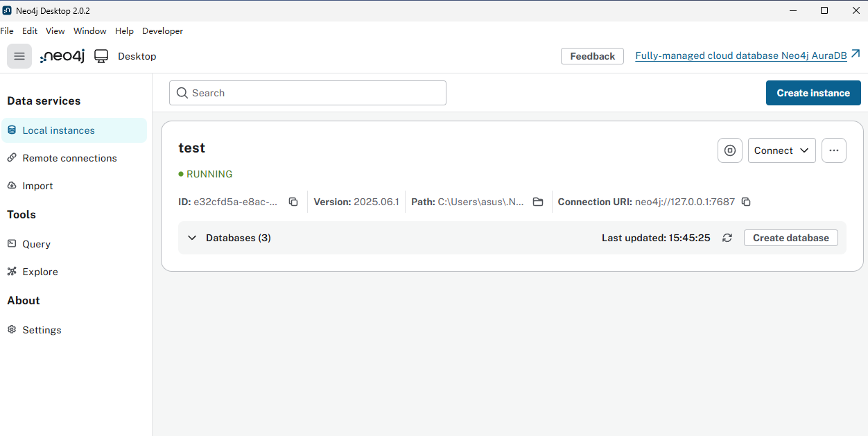Click the Neo4j Desktop title bar icon
This screenshot has height=436, width=868.
7,10
